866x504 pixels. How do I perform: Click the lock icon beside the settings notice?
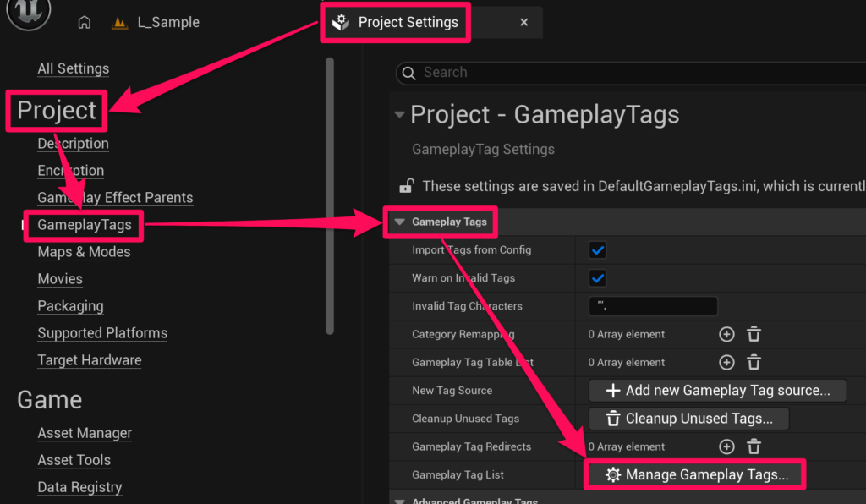point(407,186)
